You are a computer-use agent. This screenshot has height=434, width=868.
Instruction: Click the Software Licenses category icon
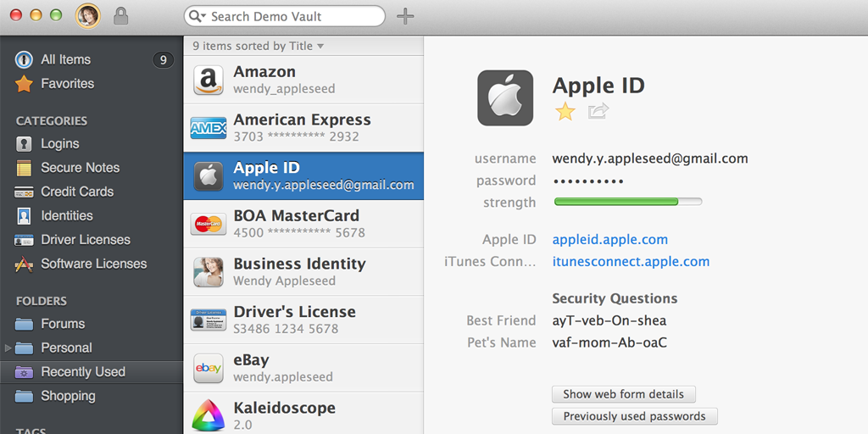(24, 264)
